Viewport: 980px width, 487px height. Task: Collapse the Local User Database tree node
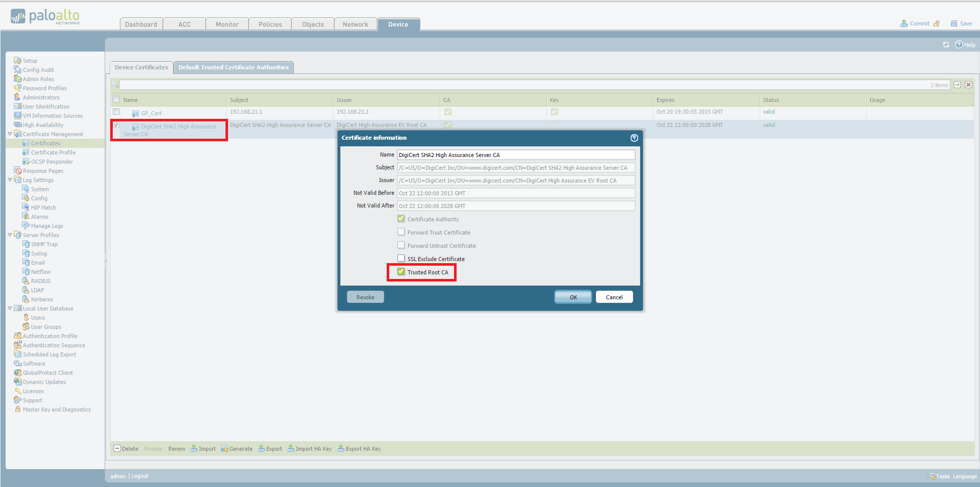coord(10,309)
